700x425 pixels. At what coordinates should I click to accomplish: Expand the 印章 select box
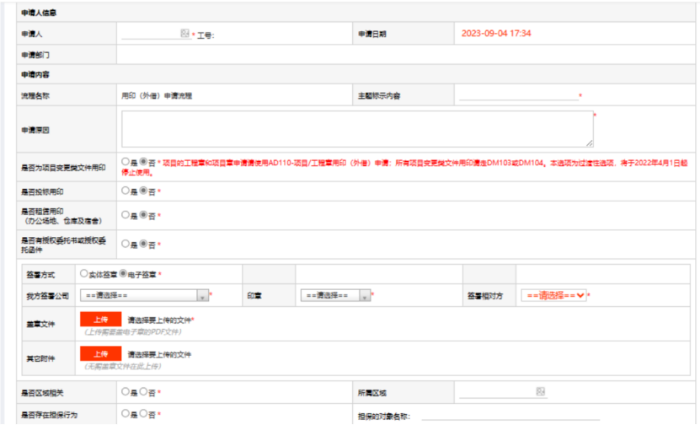coord(328,296)
